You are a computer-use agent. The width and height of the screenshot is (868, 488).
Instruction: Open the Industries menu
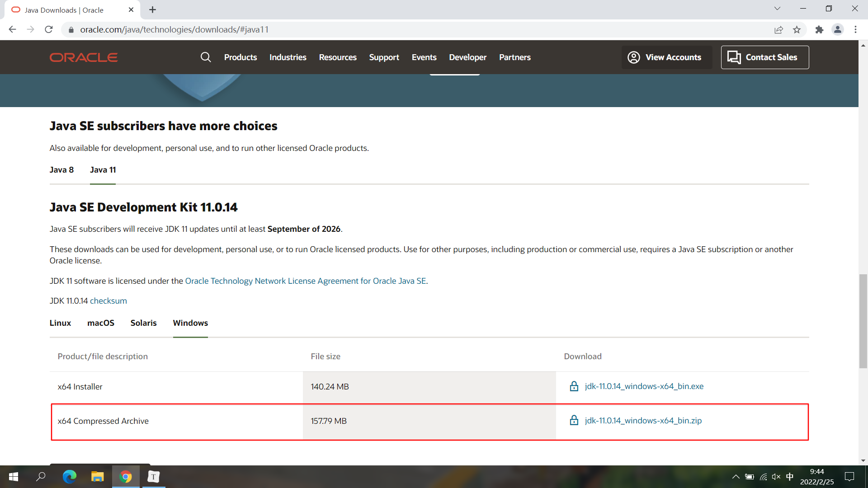click(288, 57)
